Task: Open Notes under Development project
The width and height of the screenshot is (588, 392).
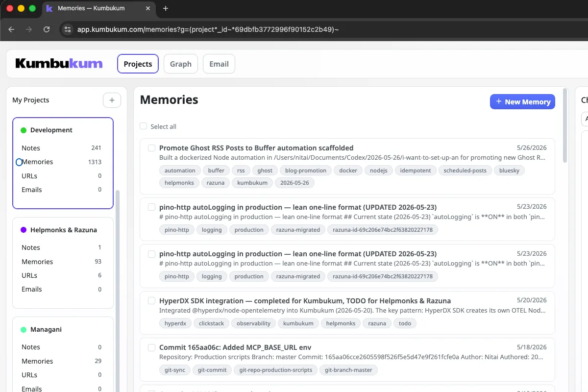Action: tap(62, 148)
